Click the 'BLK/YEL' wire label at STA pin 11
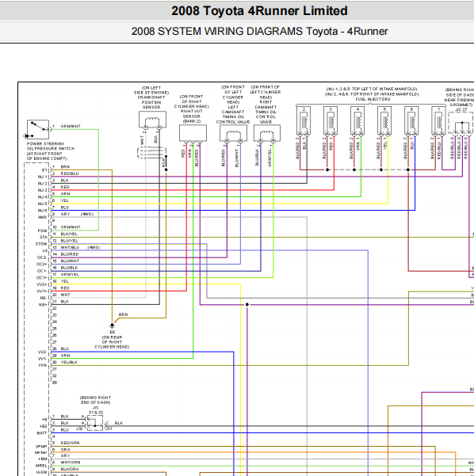 (69, 234)
